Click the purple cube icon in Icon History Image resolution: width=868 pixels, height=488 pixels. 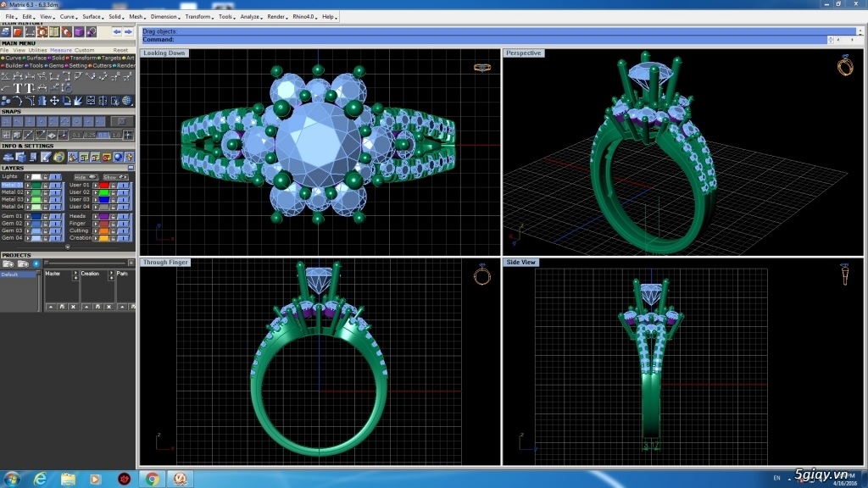[79, 32]
